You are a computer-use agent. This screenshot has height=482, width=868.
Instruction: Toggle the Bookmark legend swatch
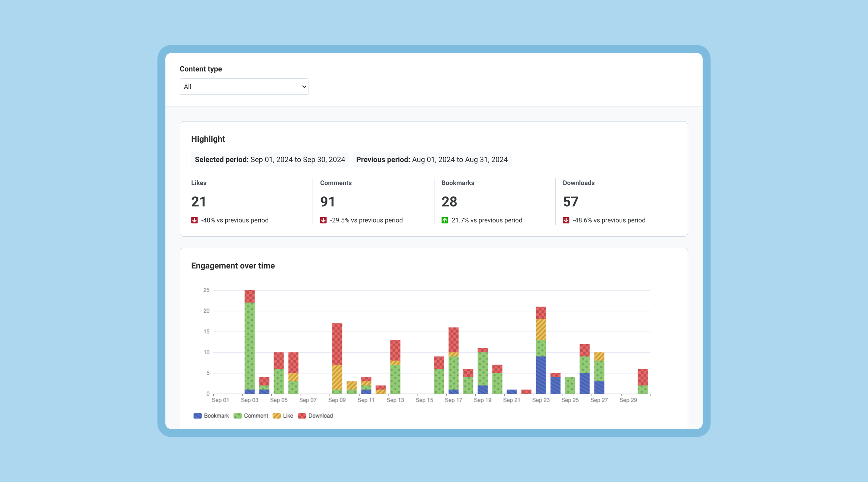(198, 415)
